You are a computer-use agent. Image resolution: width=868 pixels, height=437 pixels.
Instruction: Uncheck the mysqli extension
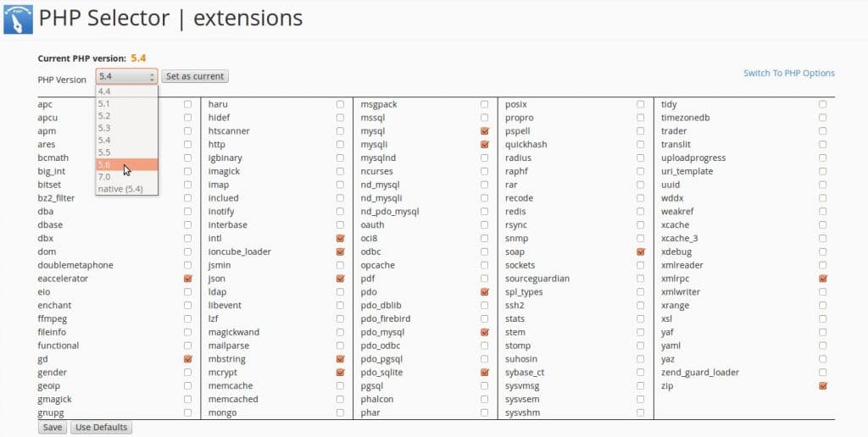tap(484, 144)
